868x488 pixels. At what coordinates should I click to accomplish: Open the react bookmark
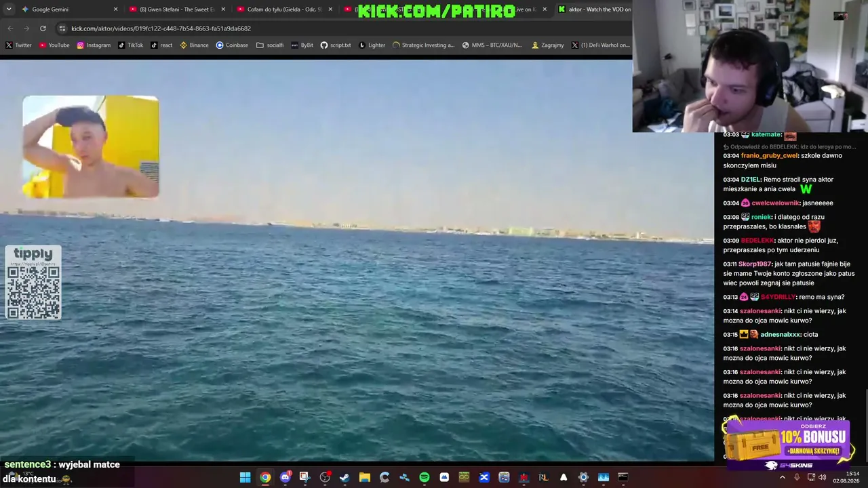pyautogui.click(x=161, y=45)
